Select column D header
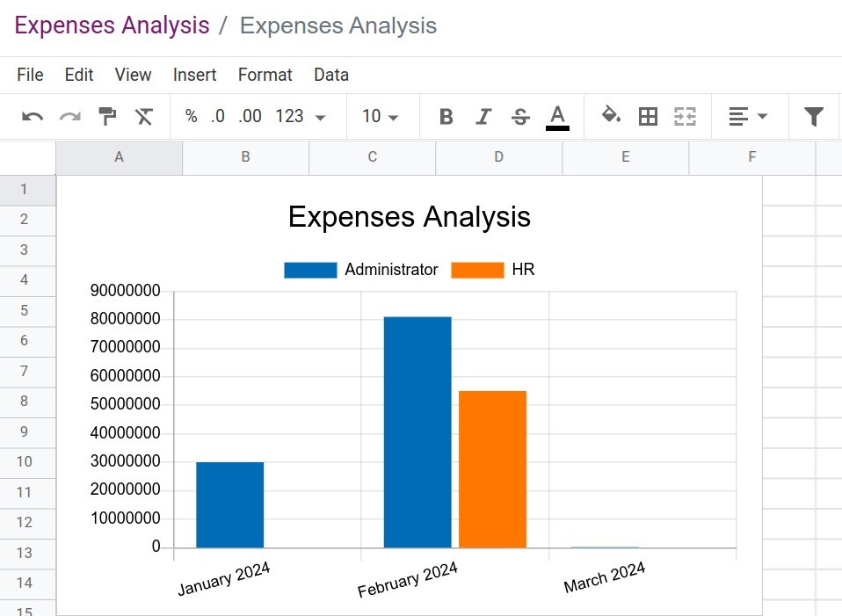The image size is (842, 616). (499, 157)
